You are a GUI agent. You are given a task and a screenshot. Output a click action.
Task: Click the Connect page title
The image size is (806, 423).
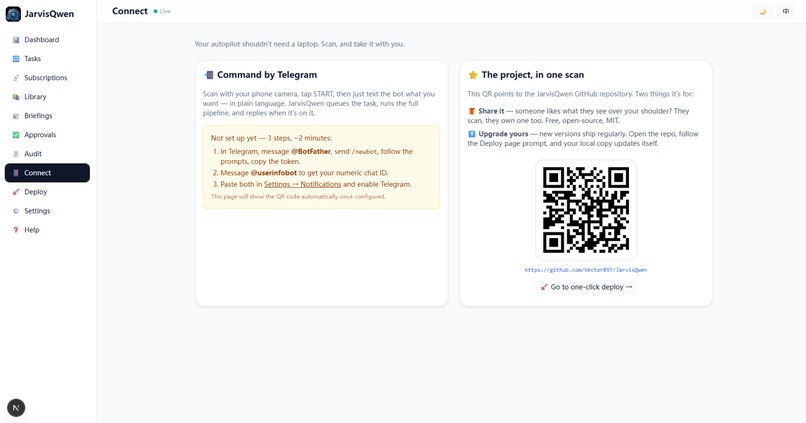click(x=130, y=11)
